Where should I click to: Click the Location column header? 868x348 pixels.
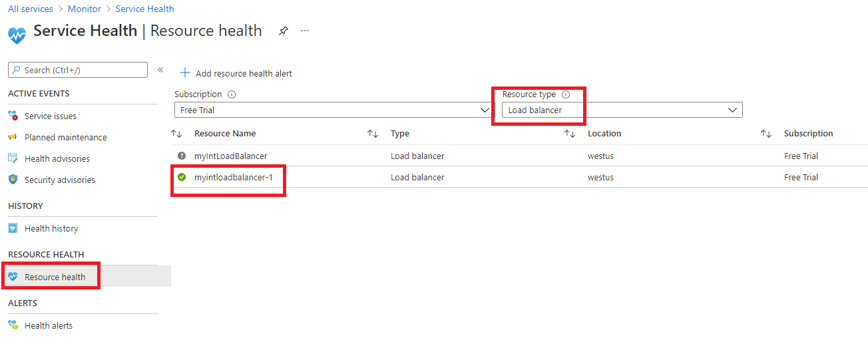604,134
